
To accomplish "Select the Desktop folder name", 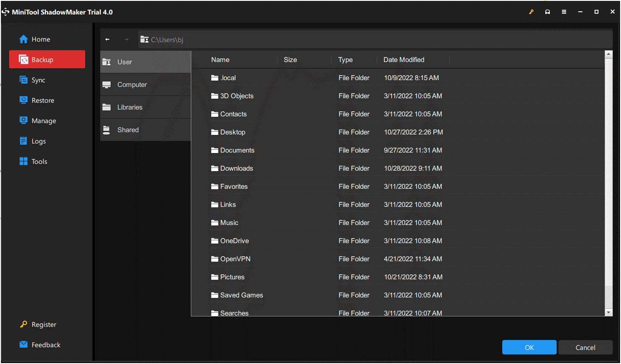I will (233, 132).
